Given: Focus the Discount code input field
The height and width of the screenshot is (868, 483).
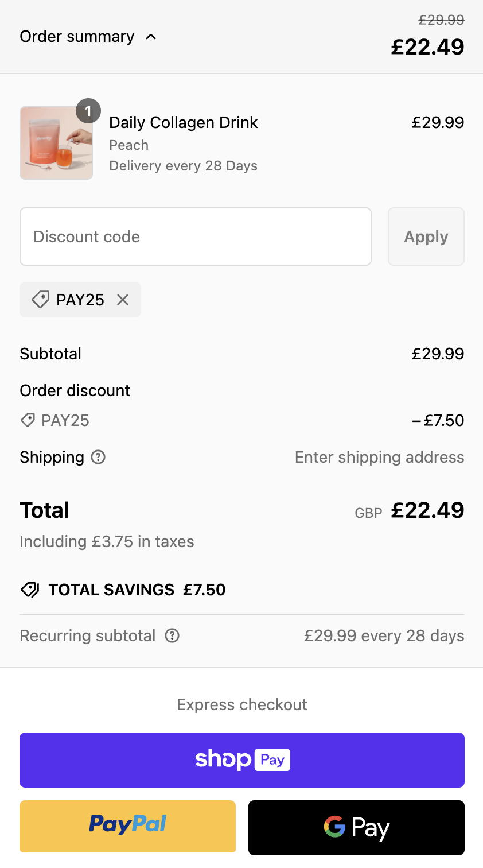Looking at the screenshot, I should coord(196,237).
